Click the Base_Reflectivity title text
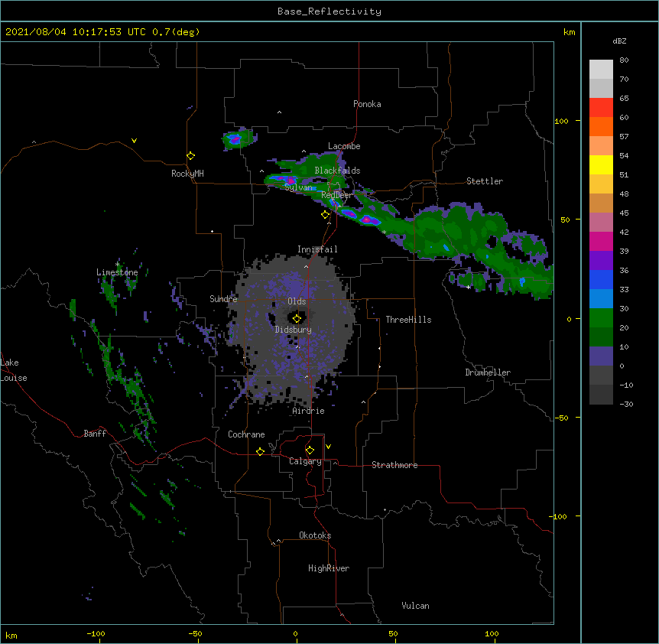This screenshot has width=659, height=644. (329, 11)
